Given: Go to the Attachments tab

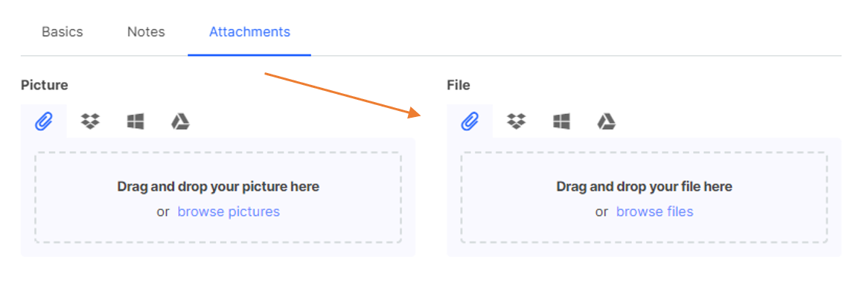Looking at the screenshot, I should [x=249, y=31].
